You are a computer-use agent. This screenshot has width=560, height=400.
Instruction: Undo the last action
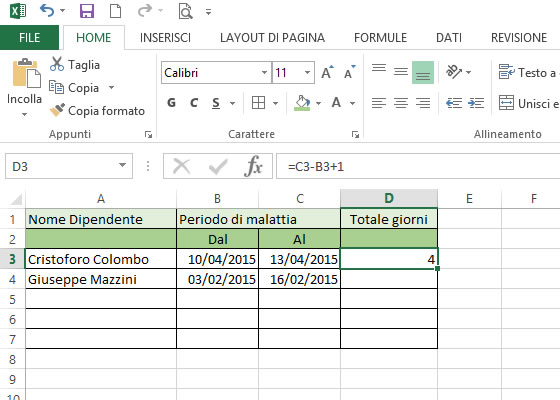[x=47, y=11]
